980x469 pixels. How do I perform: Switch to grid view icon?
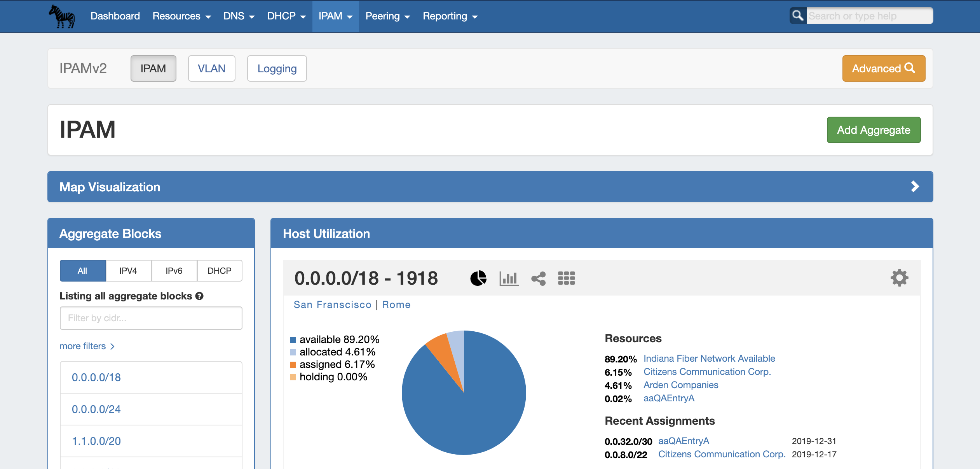567,278
